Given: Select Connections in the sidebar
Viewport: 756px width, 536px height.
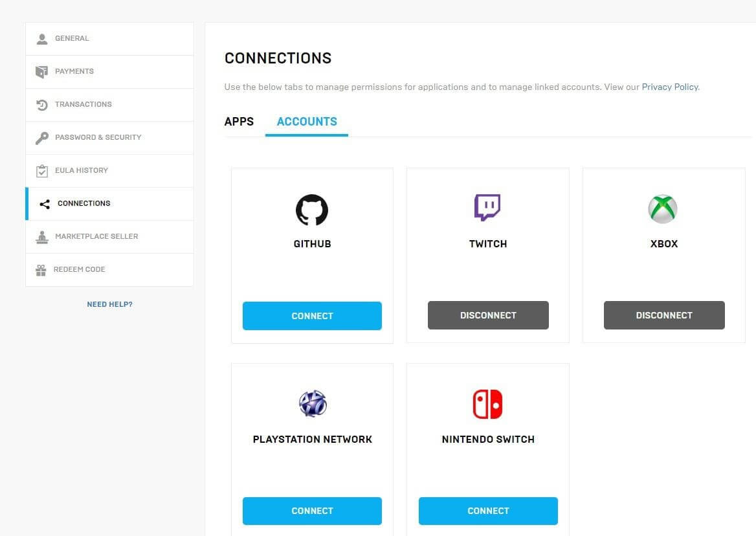Looking at the screenshot, I should 110,204.
